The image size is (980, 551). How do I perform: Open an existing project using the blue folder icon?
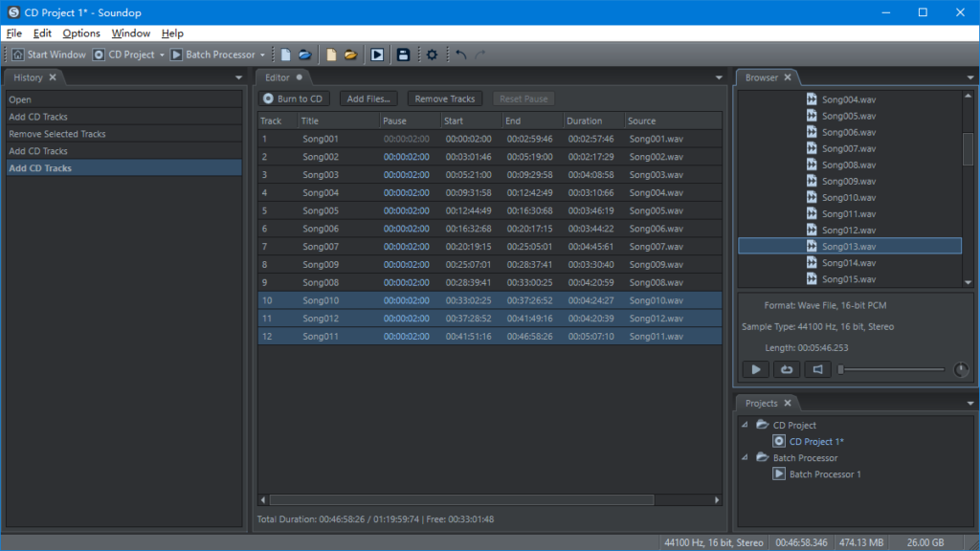pyautogui.click(x=306, y=55)
